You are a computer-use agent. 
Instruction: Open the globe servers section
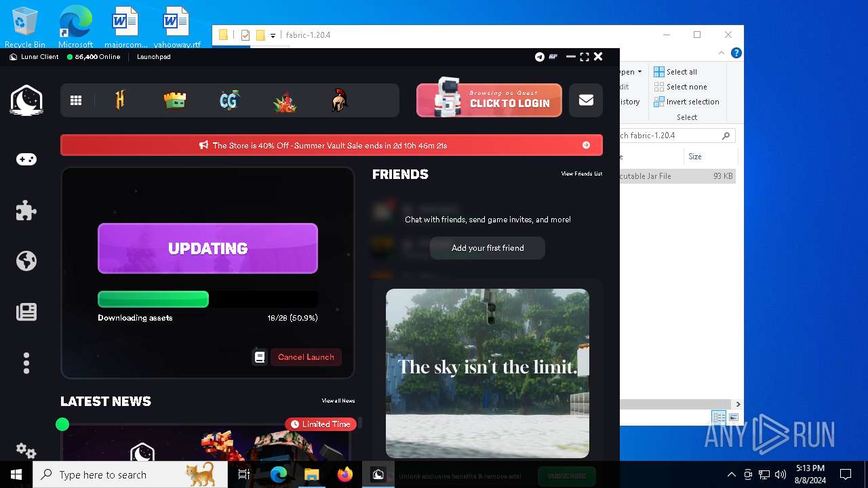(x=26, y=261)
